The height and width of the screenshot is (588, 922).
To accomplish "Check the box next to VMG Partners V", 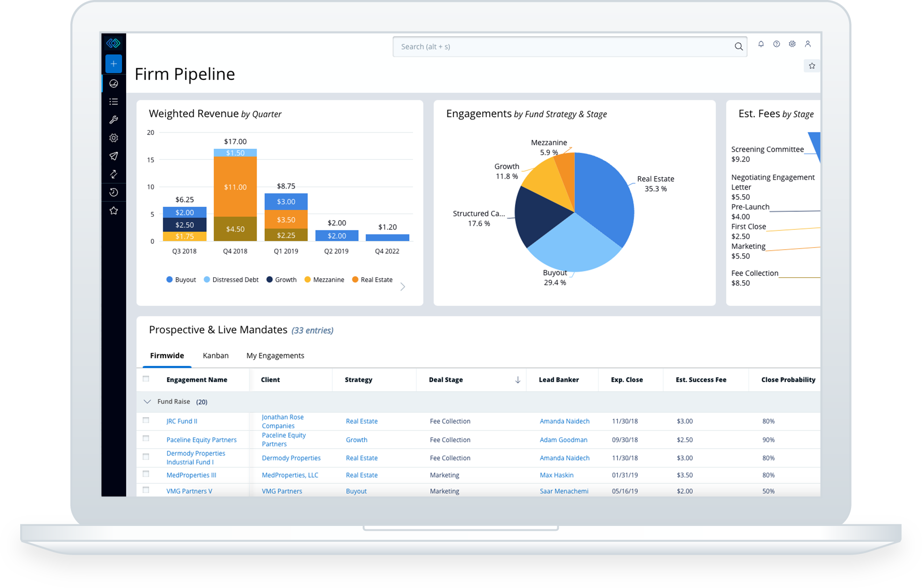I will [x=146, y=490].
